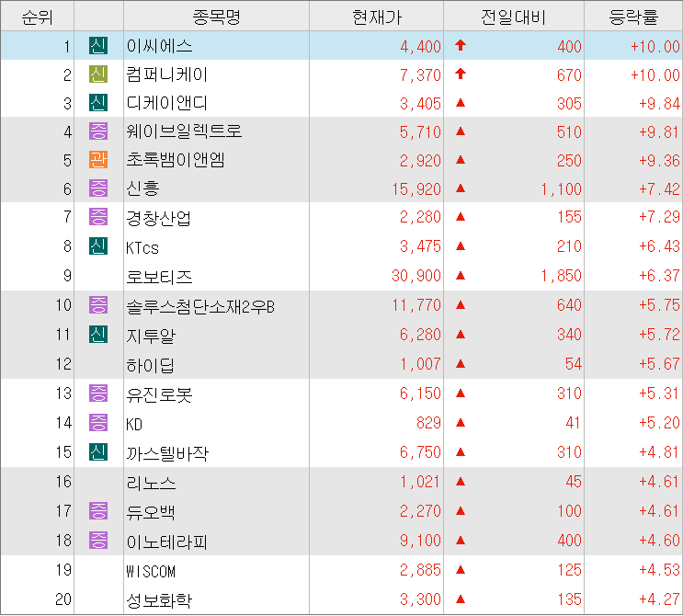The width and height of the screenshot is (683, 616).
Task: Click the current price 15,920
Action: [x=416, y=188]
